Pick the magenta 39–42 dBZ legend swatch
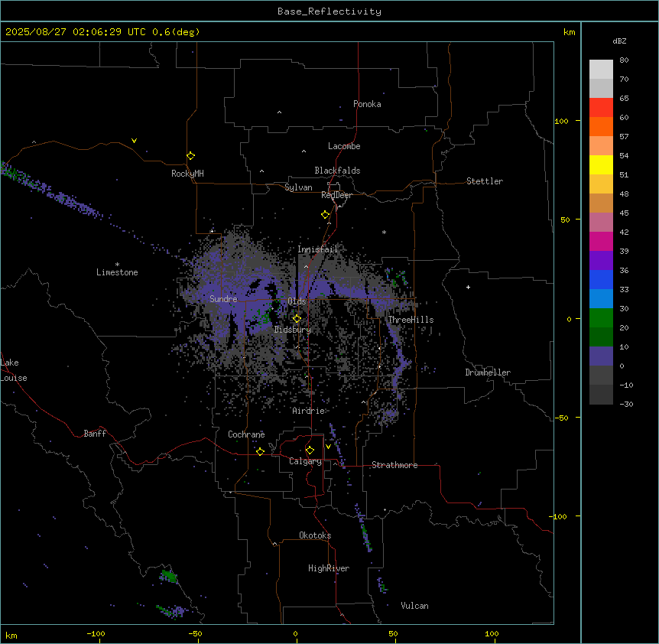This screenshot has height=644, width=659. point(601,241)
